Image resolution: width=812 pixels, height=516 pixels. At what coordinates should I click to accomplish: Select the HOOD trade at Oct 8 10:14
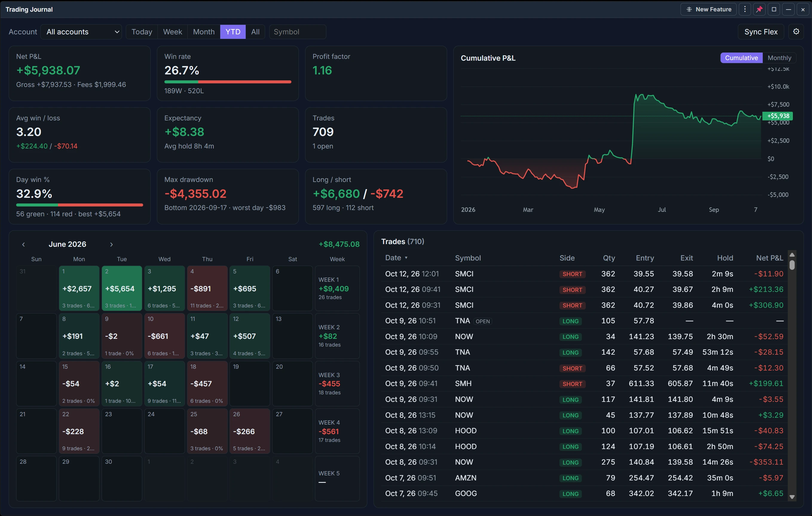pos(584,447)
